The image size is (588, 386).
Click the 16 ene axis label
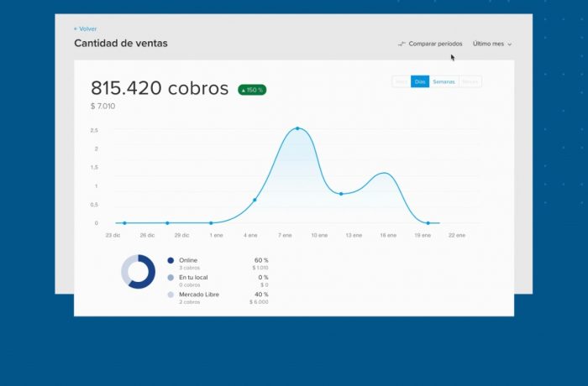click(388, 235)
